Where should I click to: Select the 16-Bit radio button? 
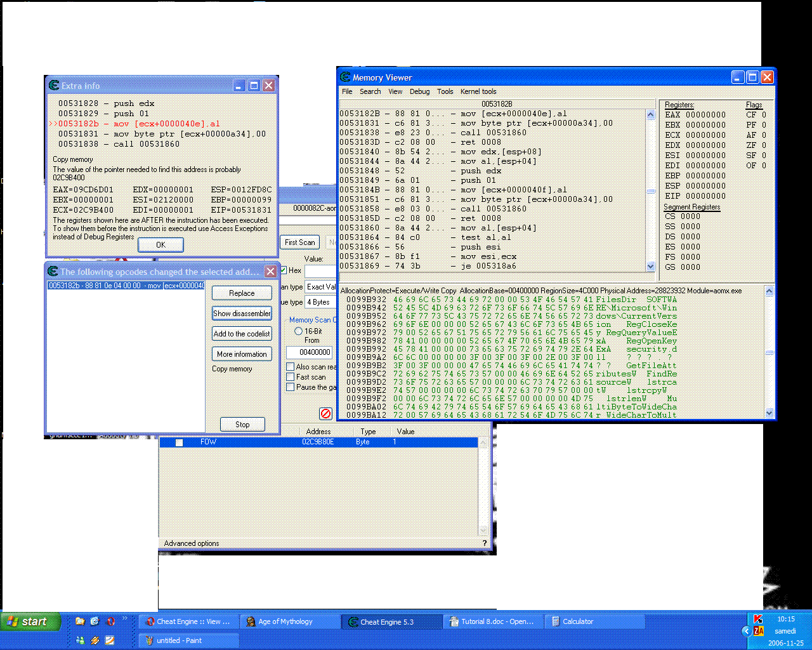(x=298, y=331)
